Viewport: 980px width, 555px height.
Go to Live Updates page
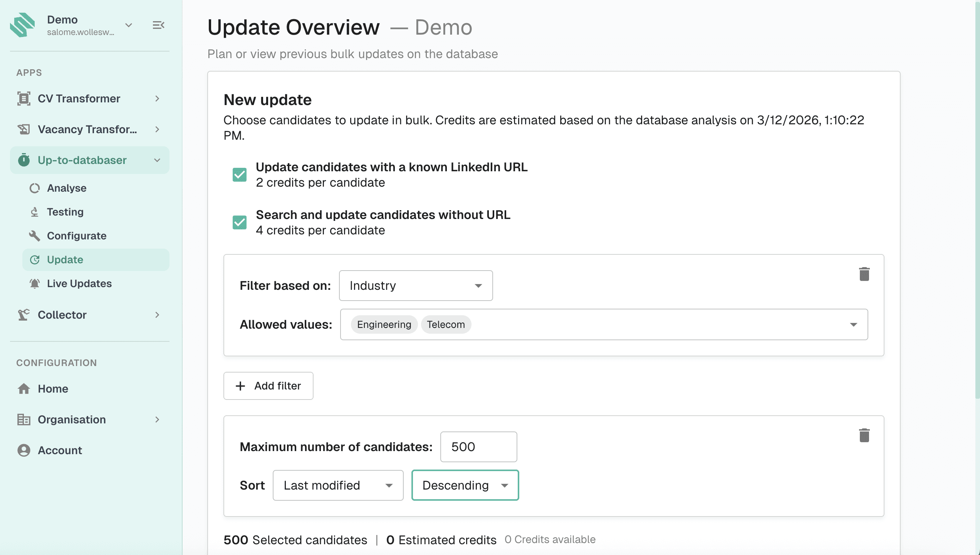(79, 284)
